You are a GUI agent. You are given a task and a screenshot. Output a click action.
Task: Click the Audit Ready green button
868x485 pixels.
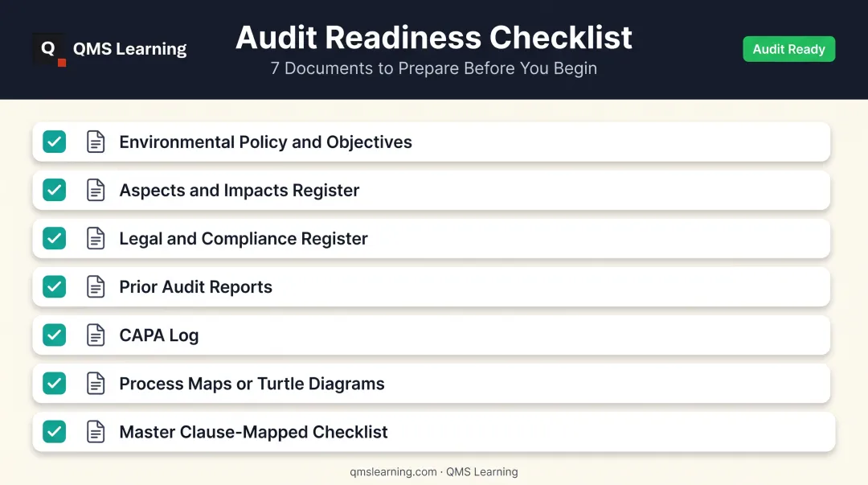pos(789,49)
